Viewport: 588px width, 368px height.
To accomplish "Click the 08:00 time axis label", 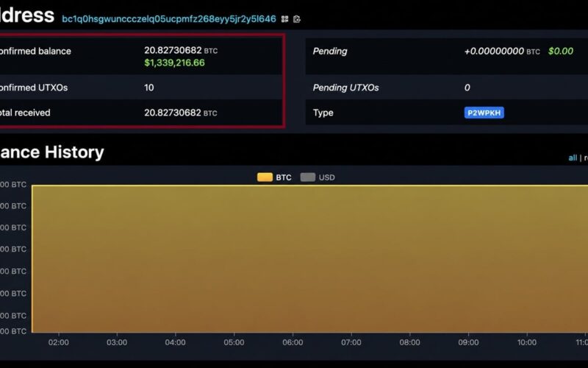I will click(409, 342).
